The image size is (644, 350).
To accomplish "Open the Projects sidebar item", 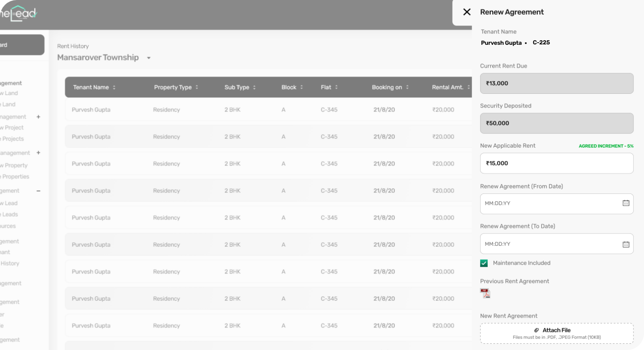I will (12, 139).
